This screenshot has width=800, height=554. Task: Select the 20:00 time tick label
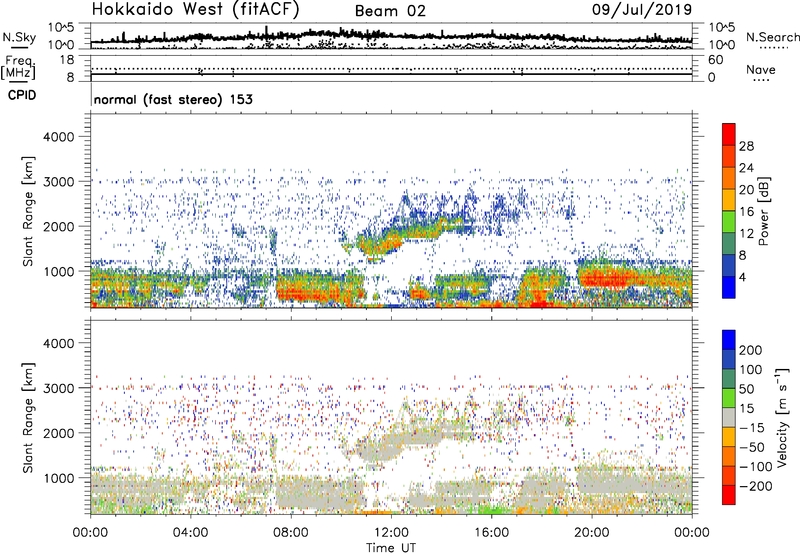pyautogui.click(x=591, y=533)
